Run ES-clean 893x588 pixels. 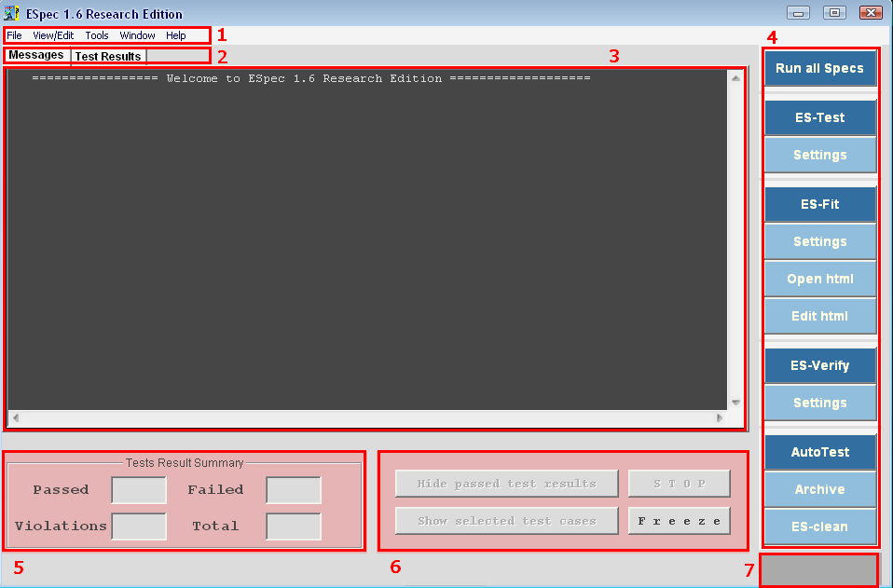point(819,526)
